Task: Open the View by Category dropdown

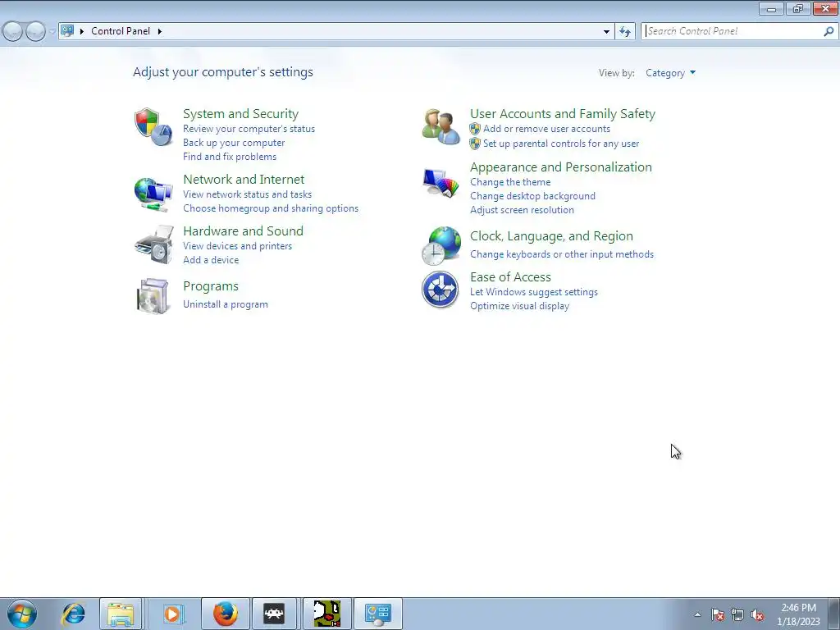Action: pos(670,73)
